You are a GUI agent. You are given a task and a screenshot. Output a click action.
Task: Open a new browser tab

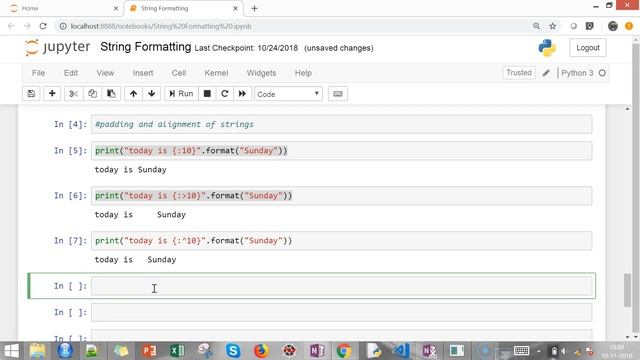coord(254,8)
